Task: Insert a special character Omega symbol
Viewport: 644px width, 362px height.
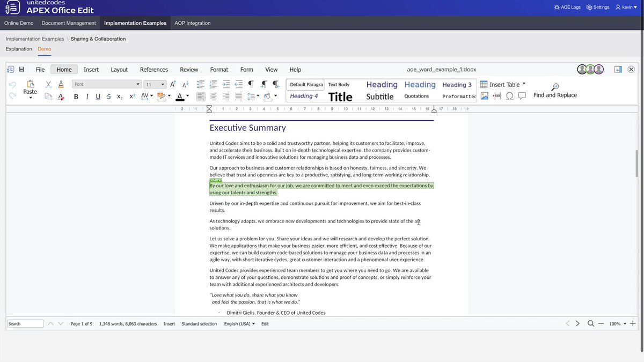Action: coord(509,96)
